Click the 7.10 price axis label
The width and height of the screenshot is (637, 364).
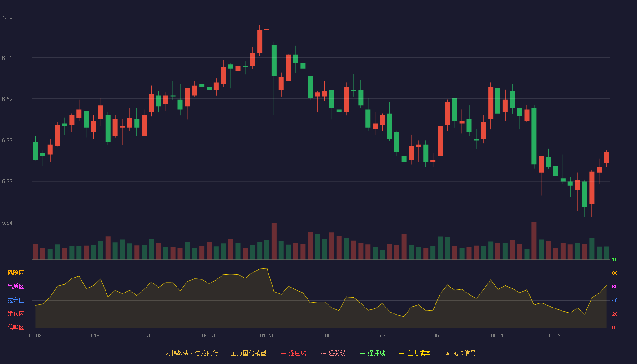7,17
